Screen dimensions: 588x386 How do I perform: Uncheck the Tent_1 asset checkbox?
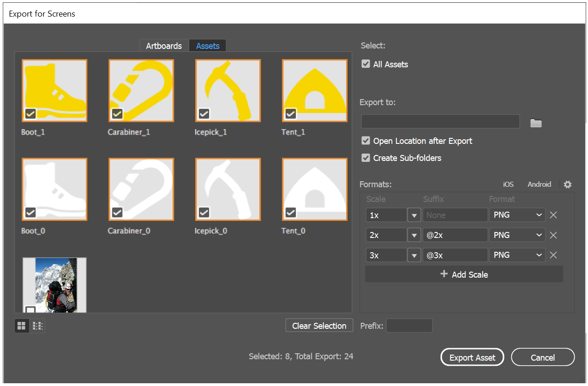point(291,113)
